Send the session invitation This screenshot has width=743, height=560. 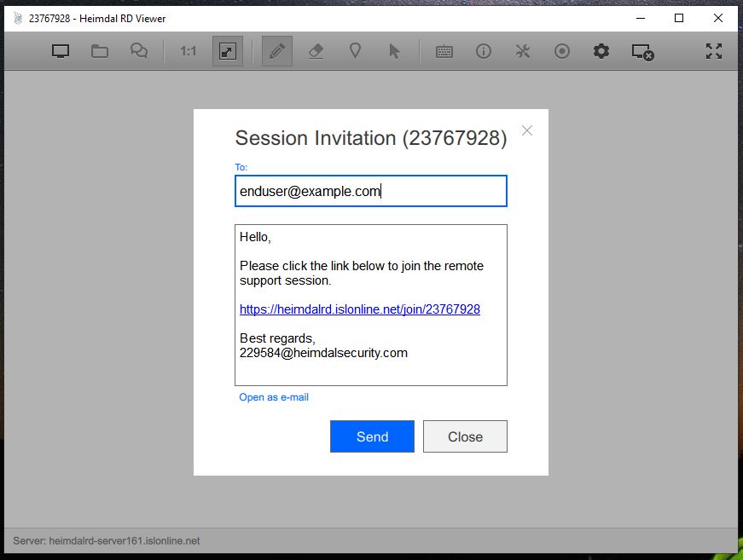pyautogui.click(x=372, y=436)
